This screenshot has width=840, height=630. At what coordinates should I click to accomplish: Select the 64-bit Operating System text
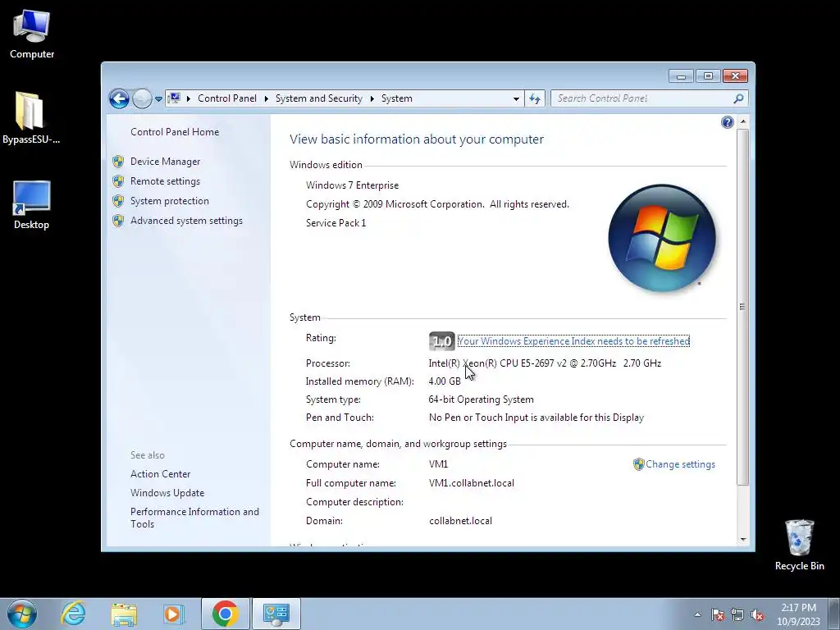(481, 399)
